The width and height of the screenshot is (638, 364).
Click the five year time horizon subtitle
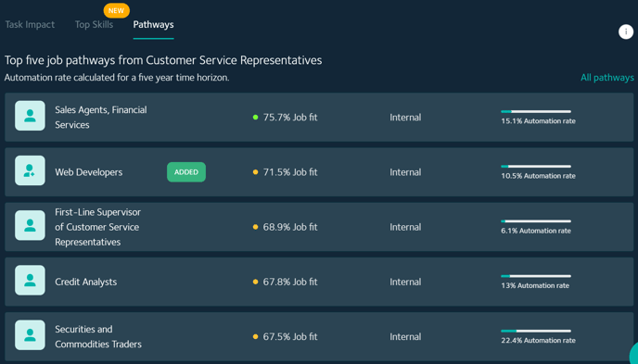point(117,78)
